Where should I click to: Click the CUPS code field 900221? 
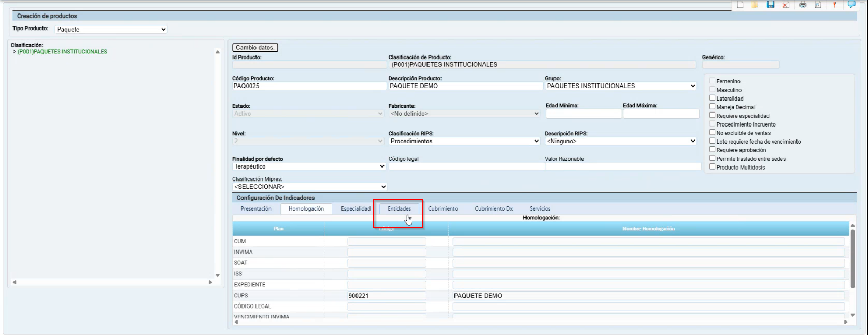point(387,296)
